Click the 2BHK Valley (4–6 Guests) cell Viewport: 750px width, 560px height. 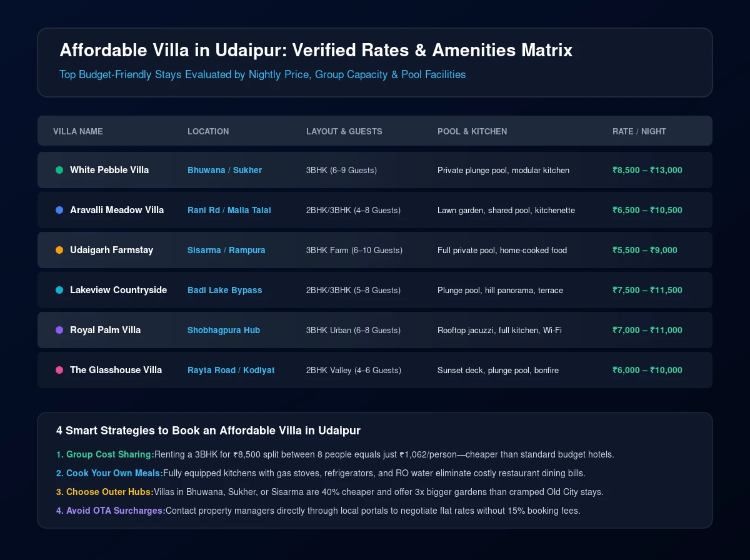click(x=354, y=370)
